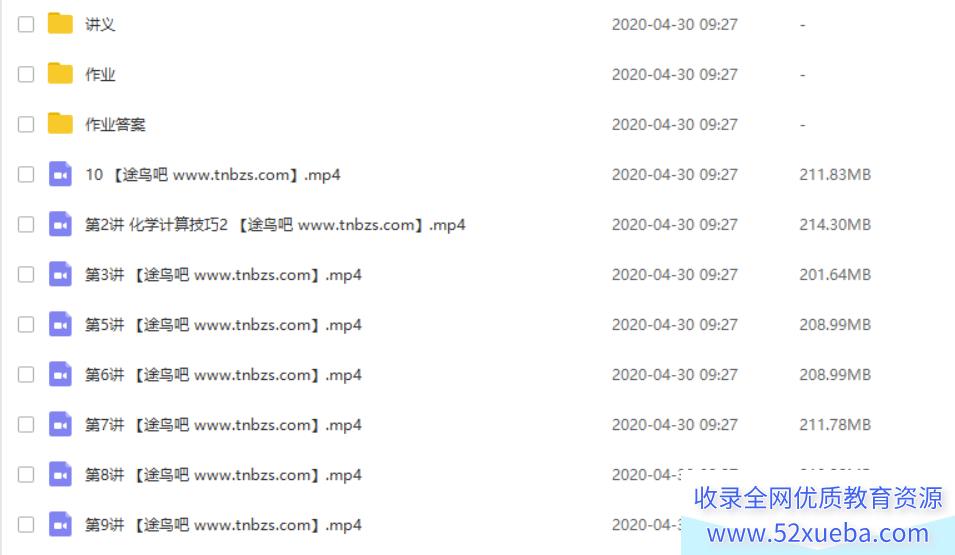Select checkbox for 作业答案 folder
The width and height of the screenshot is (955, 555).
pos(26,124)
